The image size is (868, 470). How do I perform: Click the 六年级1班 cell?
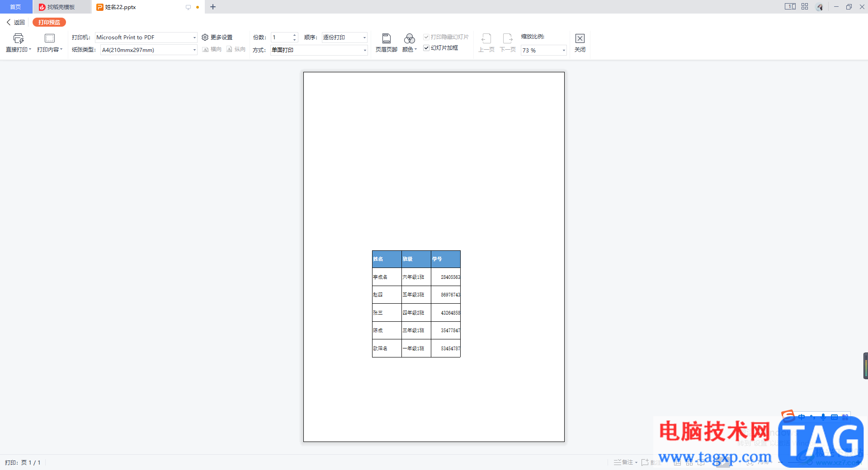(416, 277)
